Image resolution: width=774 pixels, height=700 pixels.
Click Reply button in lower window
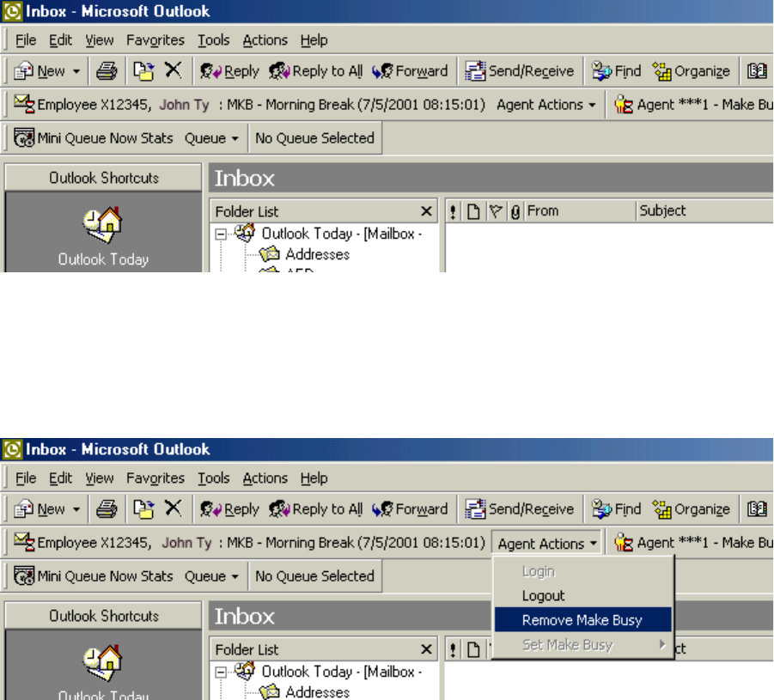(229, 509)
